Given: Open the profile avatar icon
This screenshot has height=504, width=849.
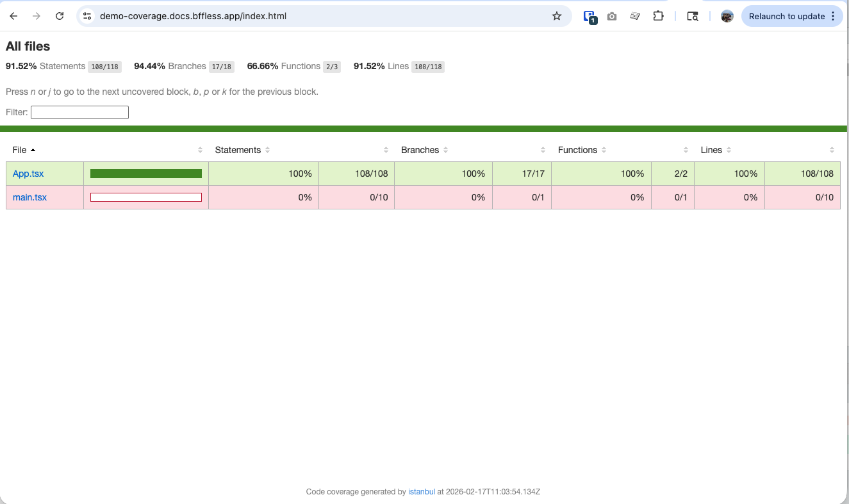Looking at the screenshot, I should (727, 16).
